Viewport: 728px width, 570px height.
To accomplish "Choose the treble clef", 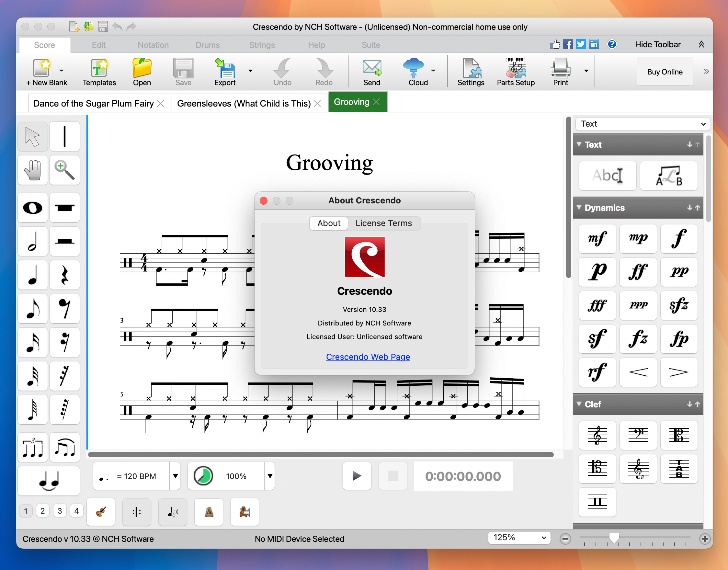I will click(597, 435).
